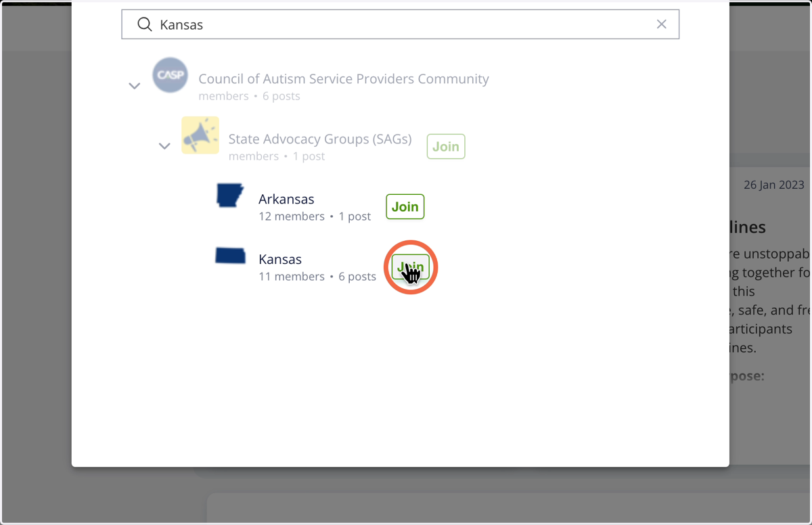Select the '11 members • 6 posts' text
812x525 pixels.
(317, 277)
